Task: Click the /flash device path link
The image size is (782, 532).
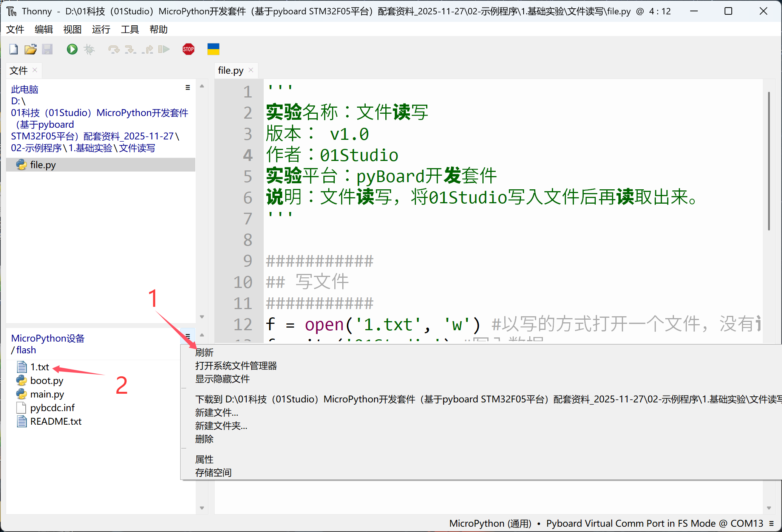Action: (x=26, y=350)
